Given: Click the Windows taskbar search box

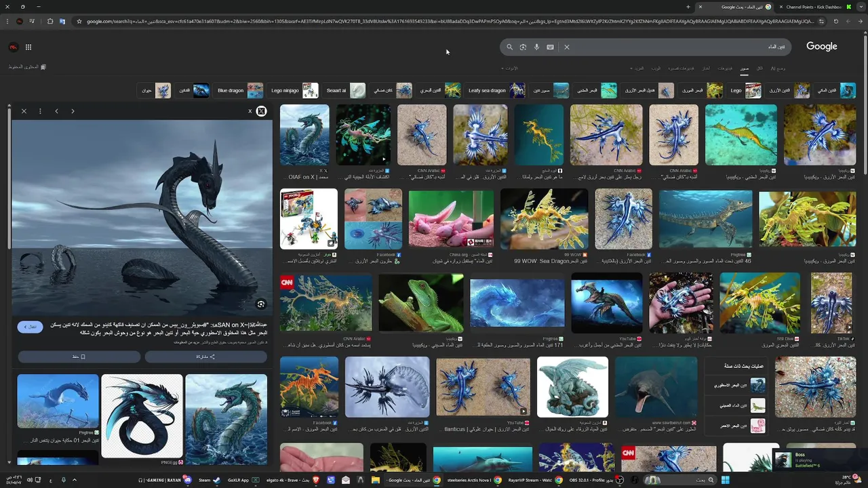Looking at the screenshot, I should point(679,480).
